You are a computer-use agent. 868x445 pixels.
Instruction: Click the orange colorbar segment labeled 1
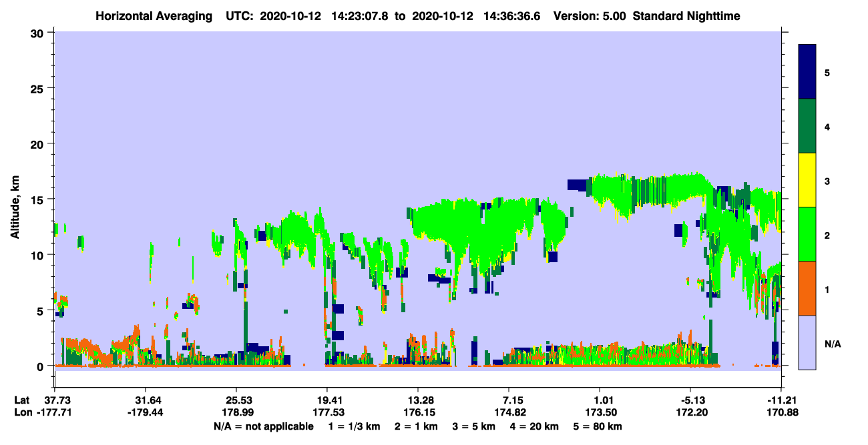tap(807, 288)
